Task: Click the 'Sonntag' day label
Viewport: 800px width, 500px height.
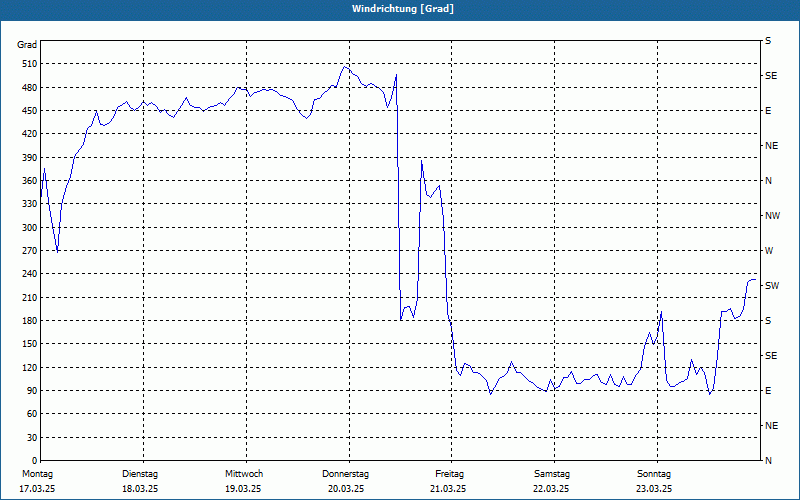Action: pos(654,474)
